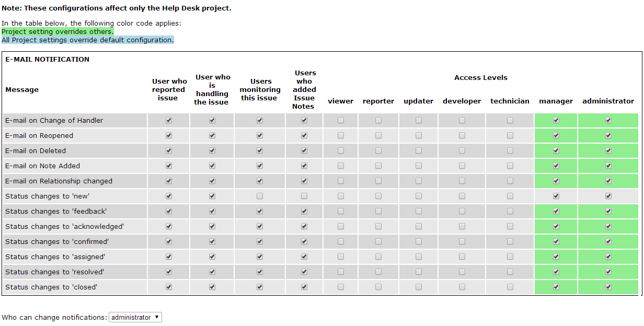
Task: Check 'Users monitoring this issue' for status 'new'
Action: 260,196
